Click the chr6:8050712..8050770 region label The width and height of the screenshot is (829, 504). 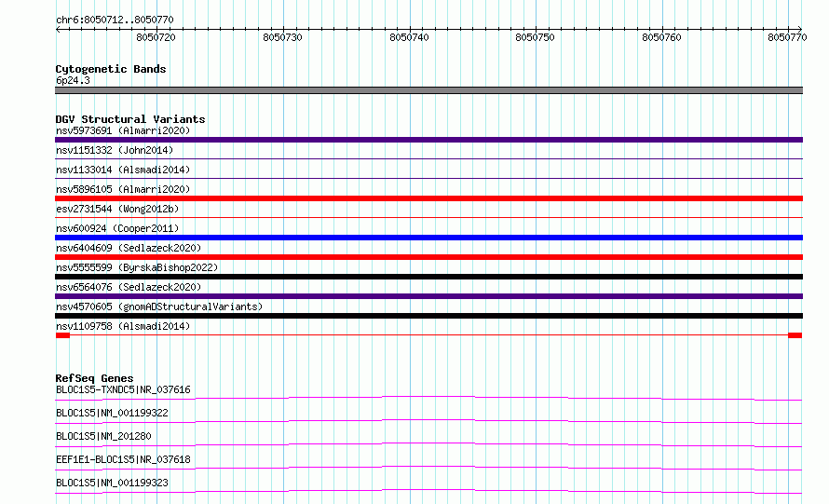[x=115, y=20]
